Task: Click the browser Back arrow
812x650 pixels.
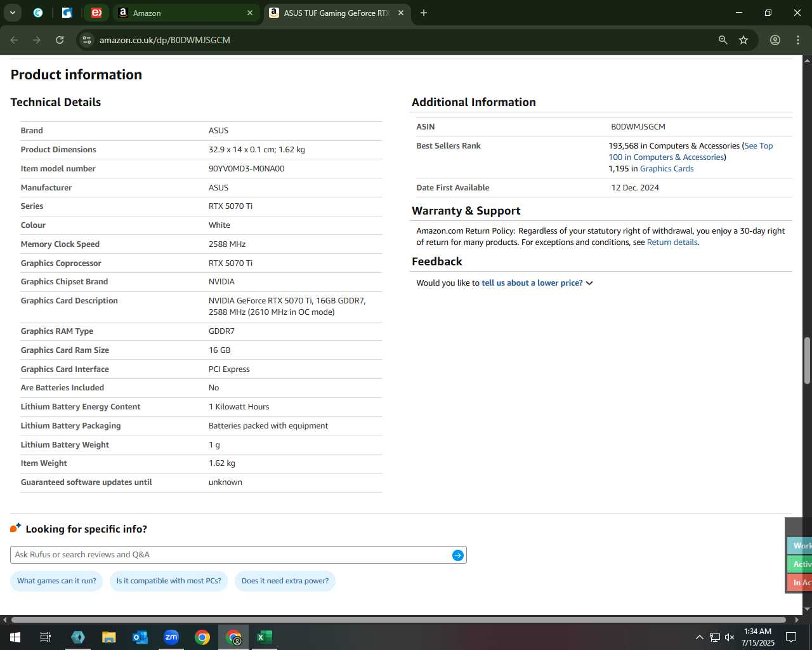Action: click(x=14, y=40)
